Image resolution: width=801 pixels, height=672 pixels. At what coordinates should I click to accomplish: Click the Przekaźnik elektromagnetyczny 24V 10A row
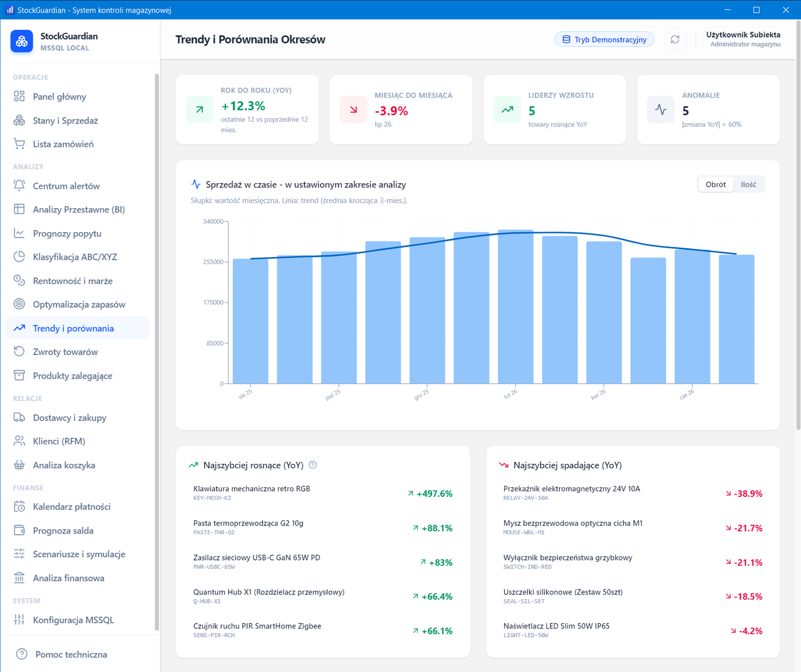click(x=633, y=493)
